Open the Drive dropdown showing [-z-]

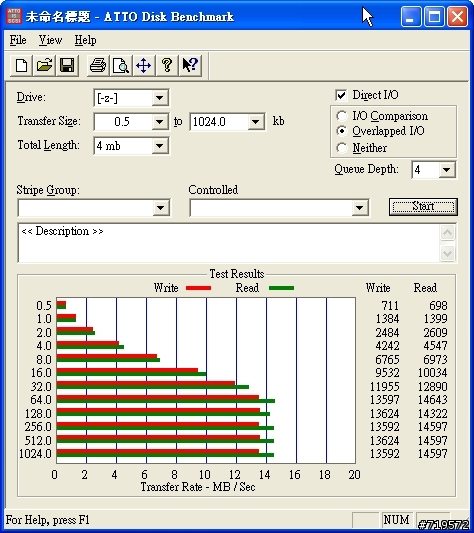point(159,98)
